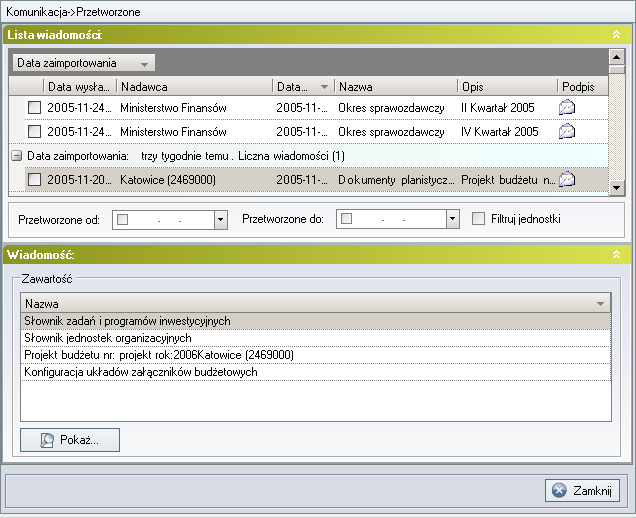Tick checkbox of Katowice (2469000) message
636x518 pixels.
[x=34, y=179]
